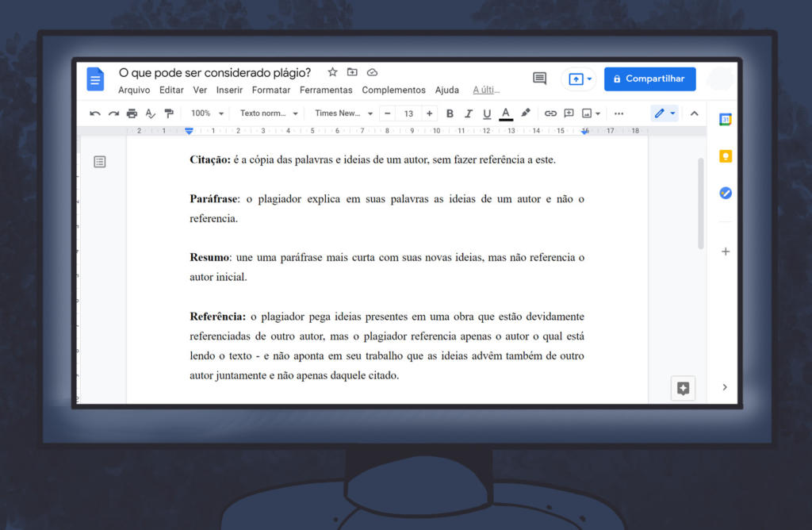Toggle underline formatting

coord(487,113)
